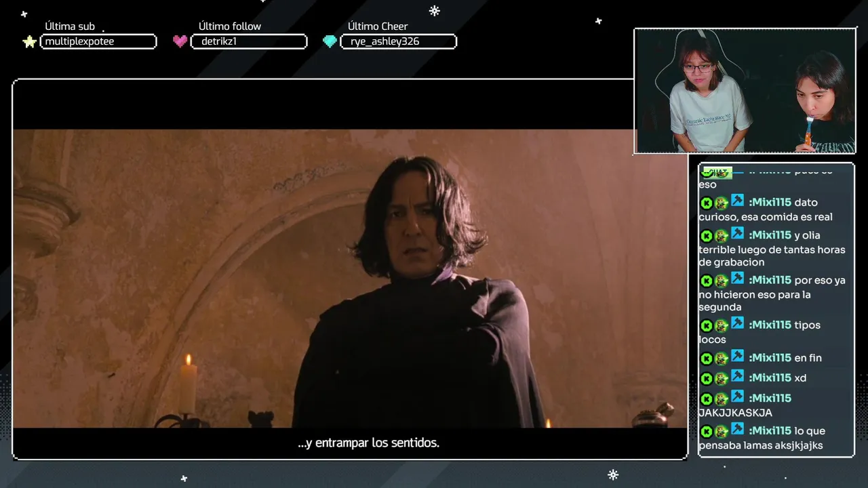This screenshot has width=868, height=488.
Task: Click the blue hammer badge on 'en fin' message
Action: click(x=738, y=356)
